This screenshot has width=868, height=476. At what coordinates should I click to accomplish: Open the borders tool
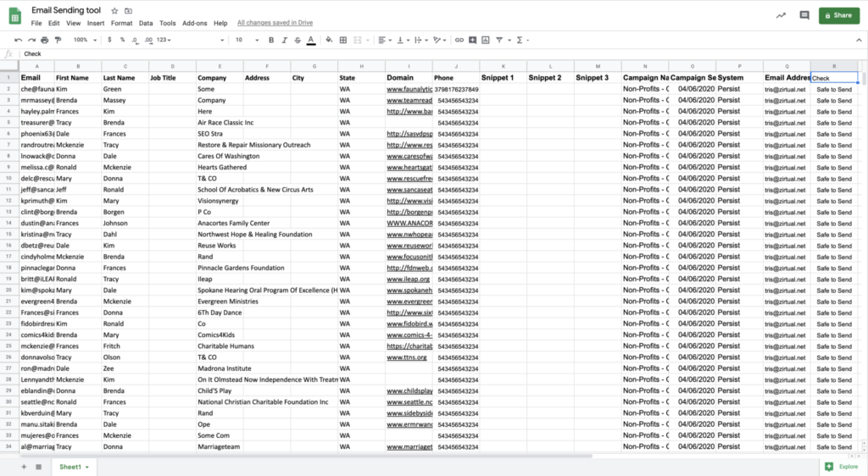pyautogui.click(x=343, y=40)
